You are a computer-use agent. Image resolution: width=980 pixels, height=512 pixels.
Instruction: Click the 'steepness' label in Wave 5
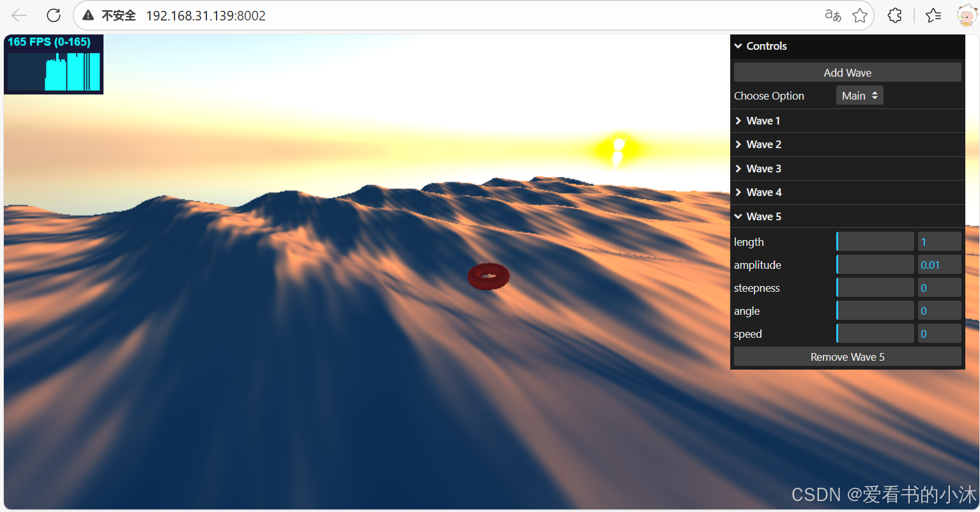[x=757, y=288]
